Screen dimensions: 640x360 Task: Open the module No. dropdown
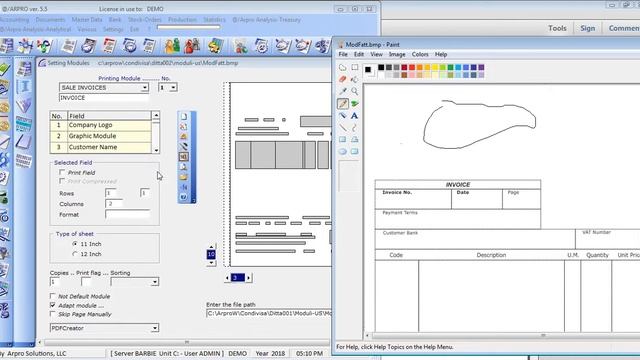click(x=173, y=87)
